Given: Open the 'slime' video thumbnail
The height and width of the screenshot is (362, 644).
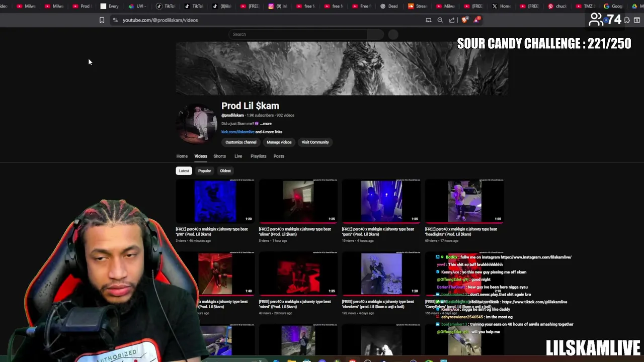Looking at the screenshot, I should 298,201.
